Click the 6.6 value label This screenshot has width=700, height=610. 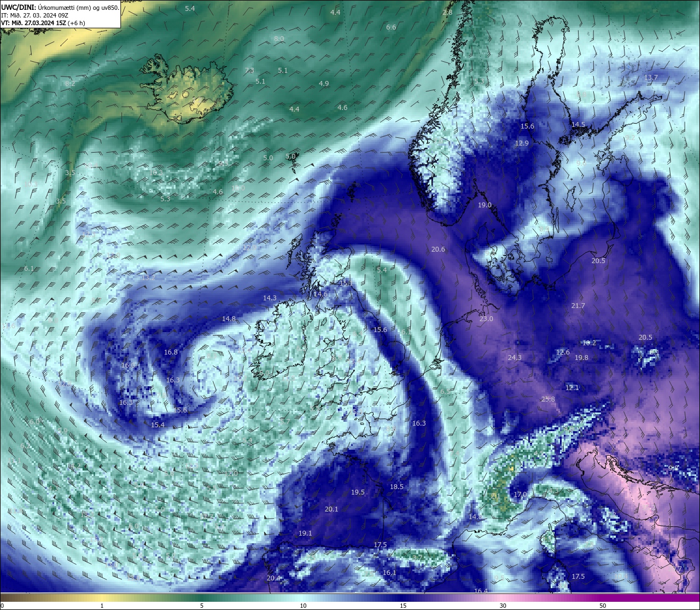(391, 27)
